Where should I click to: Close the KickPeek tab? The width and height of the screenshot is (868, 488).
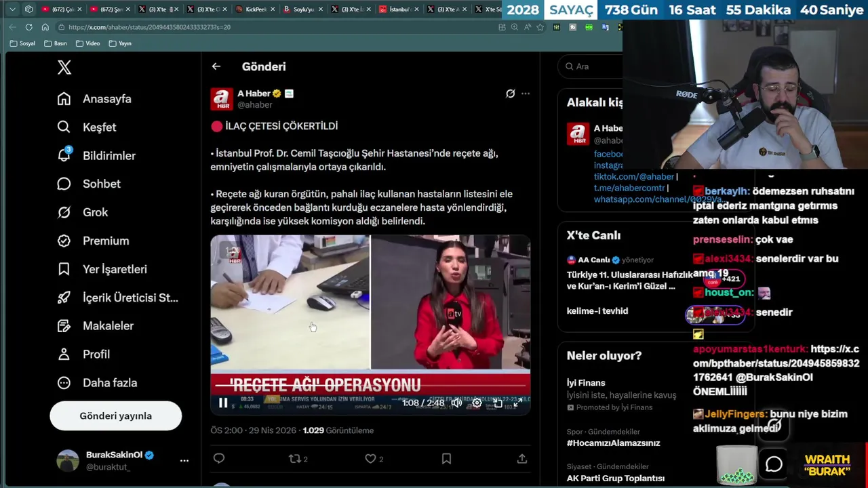[271, 9]
